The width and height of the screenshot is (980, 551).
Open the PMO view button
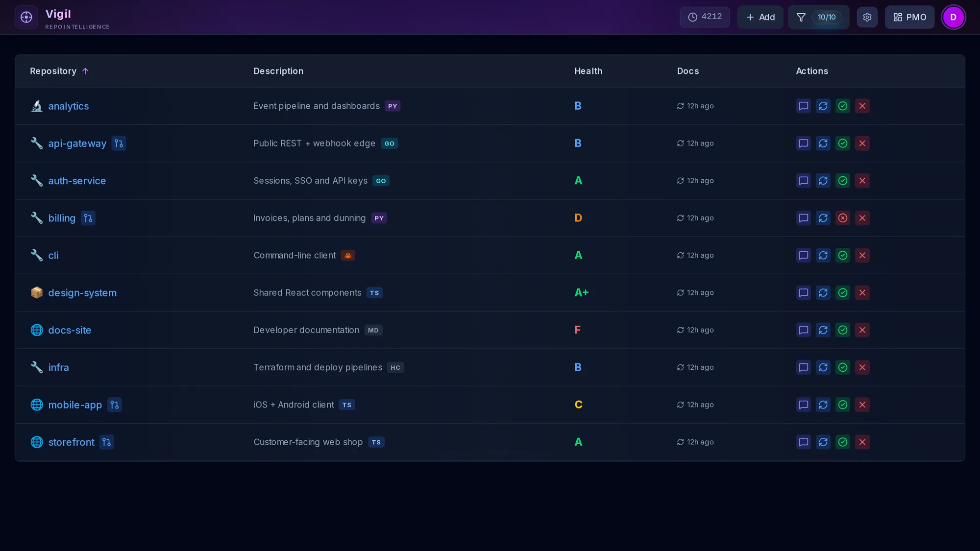click(x=909, y=17)
